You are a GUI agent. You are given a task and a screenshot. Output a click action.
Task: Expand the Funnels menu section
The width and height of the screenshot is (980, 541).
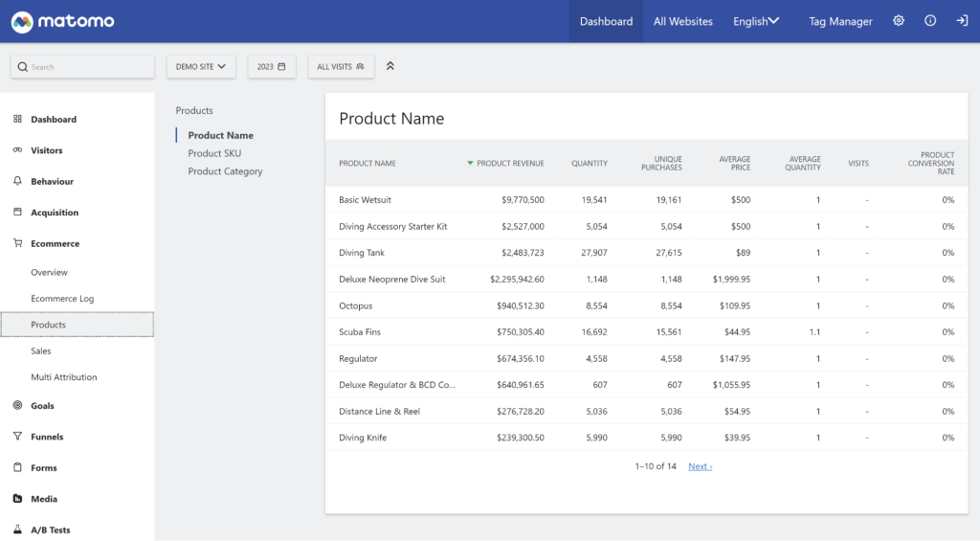click(47, 437)
